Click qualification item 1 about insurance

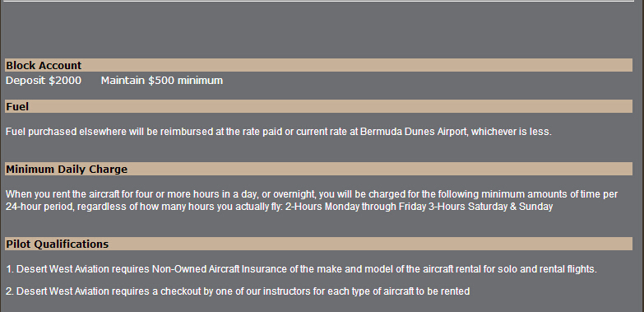coord(302,269)
